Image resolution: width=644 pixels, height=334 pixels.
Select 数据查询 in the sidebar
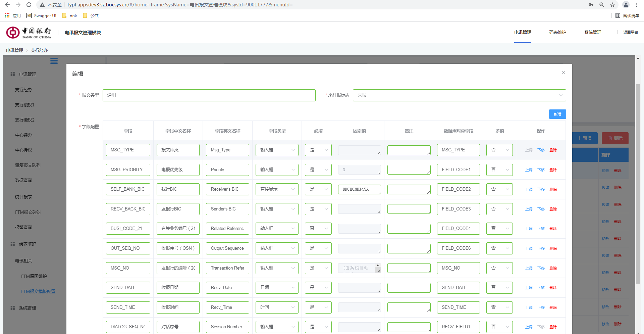click(x=23, y=180)
